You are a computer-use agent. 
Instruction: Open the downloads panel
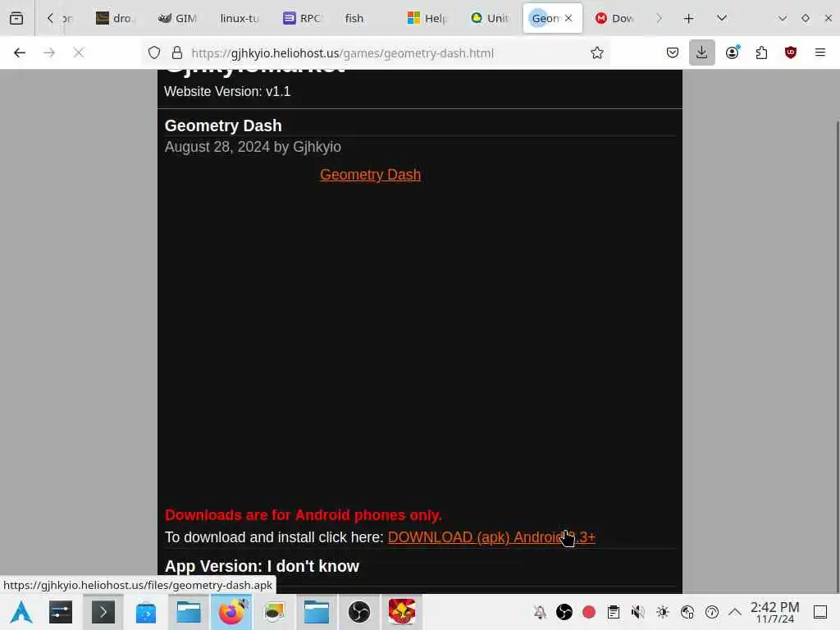pos(702,52)
